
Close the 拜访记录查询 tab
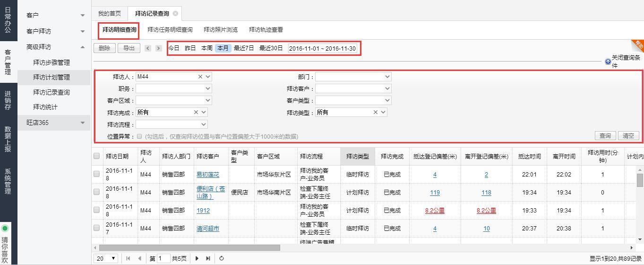[x=175, y=14]
